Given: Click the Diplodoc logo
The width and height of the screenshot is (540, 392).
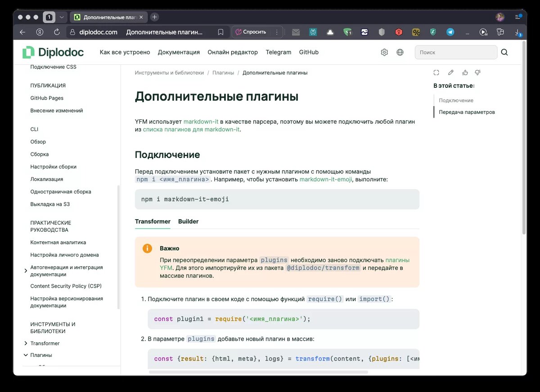Looking at the screenshot, I should [53, 52].
